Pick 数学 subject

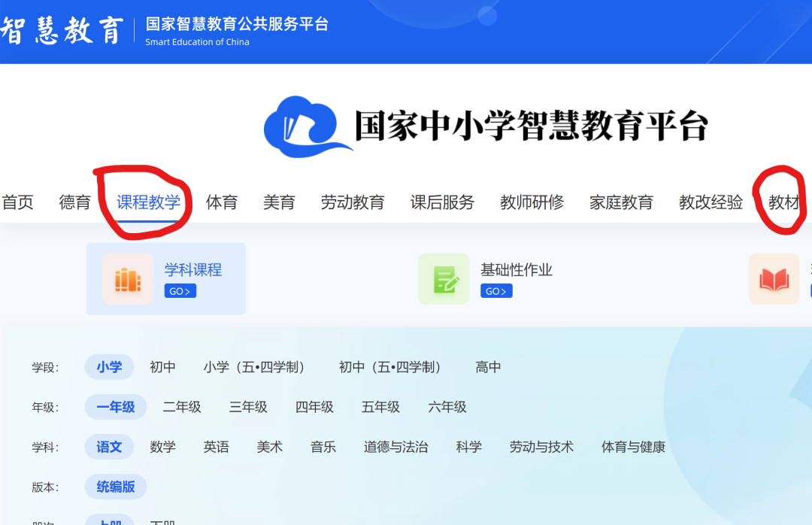tap(162, 448)
